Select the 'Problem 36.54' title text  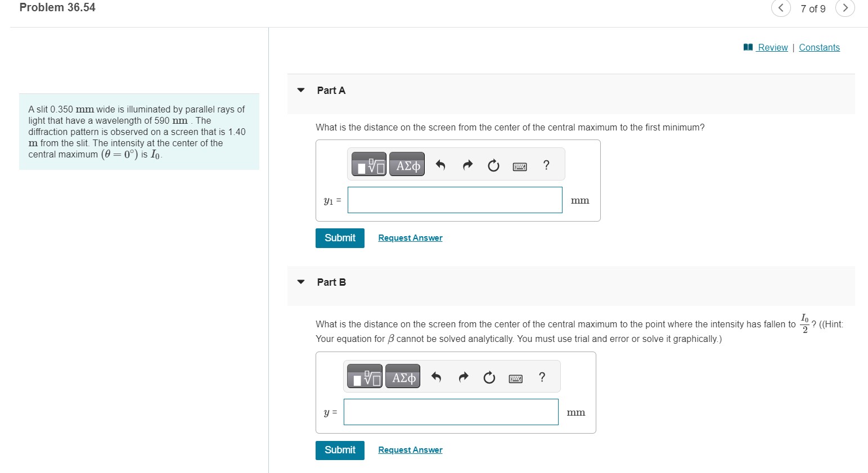[57, 8]
